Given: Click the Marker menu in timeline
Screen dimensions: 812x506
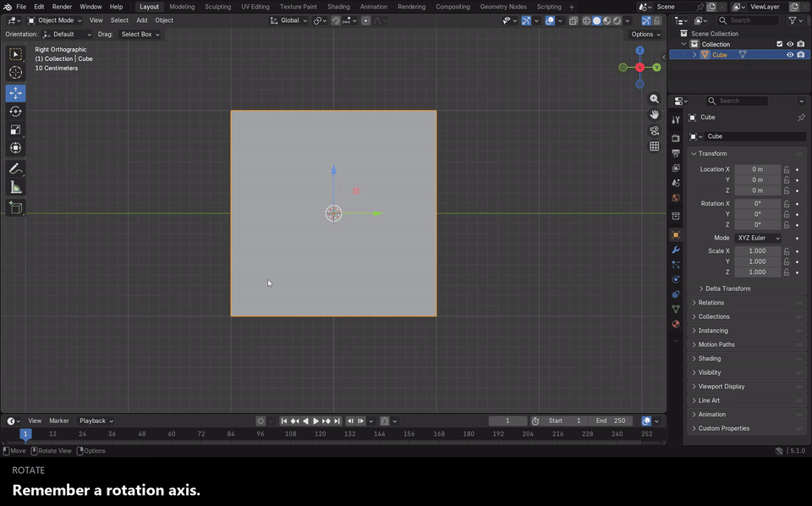Looking at the screenshot, I should coord(59,421).
